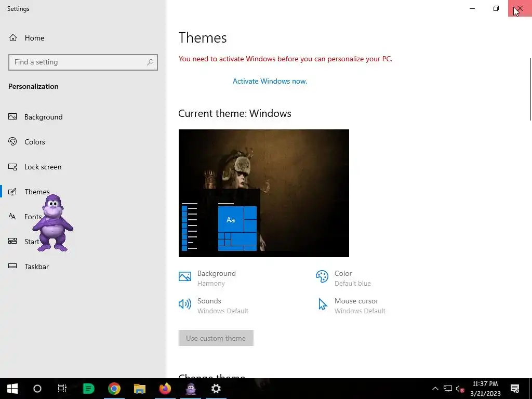The height and width of the screenshot is (399, 532).
Task: Click the Use custom theme button
Action: (x=216, y=338)
